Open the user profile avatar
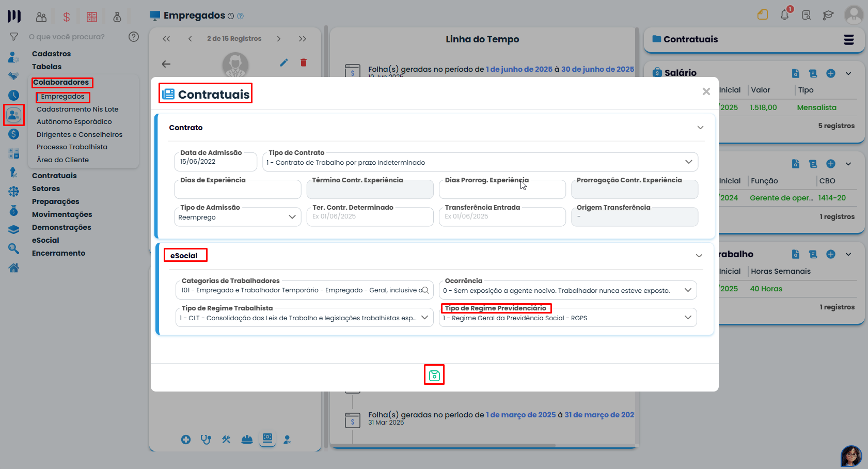The height and width of the screenshot is (469, 868). [x=854, y=14]
